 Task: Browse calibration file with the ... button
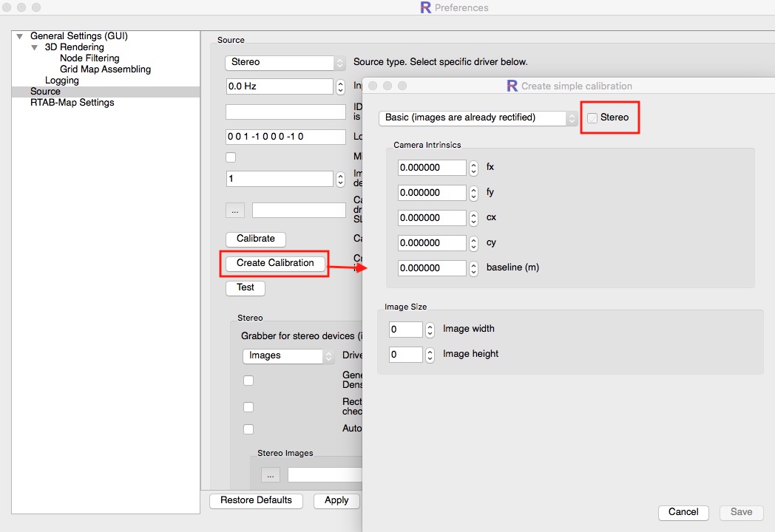(234, 211)
